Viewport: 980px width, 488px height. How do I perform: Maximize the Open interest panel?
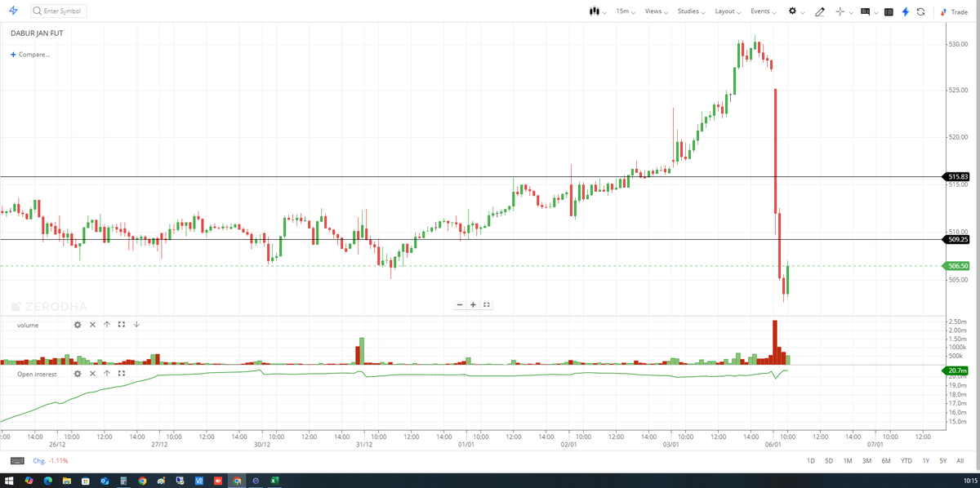(122, 374)
